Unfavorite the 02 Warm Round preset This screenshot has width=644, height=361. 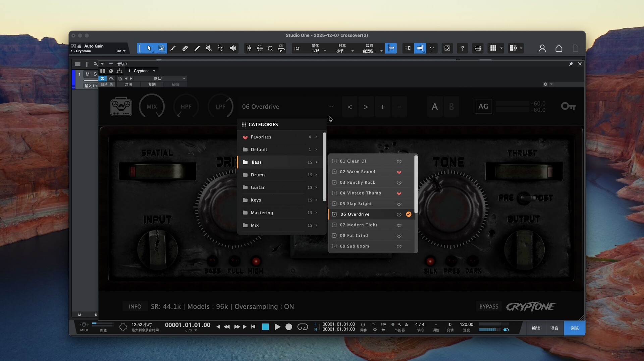[399, 172]
